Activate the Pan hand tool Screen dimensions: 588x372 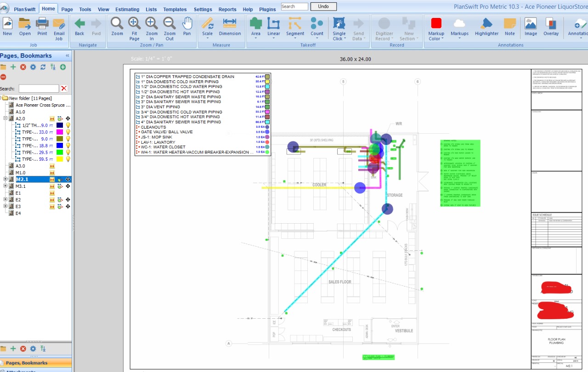(187, 27)
